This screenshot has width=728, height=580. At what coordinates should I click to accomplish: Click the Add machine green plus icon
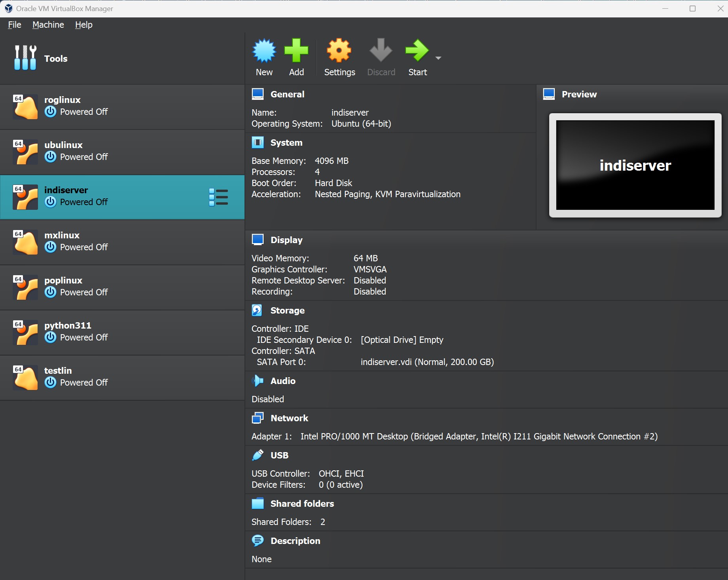coord(296,51)
